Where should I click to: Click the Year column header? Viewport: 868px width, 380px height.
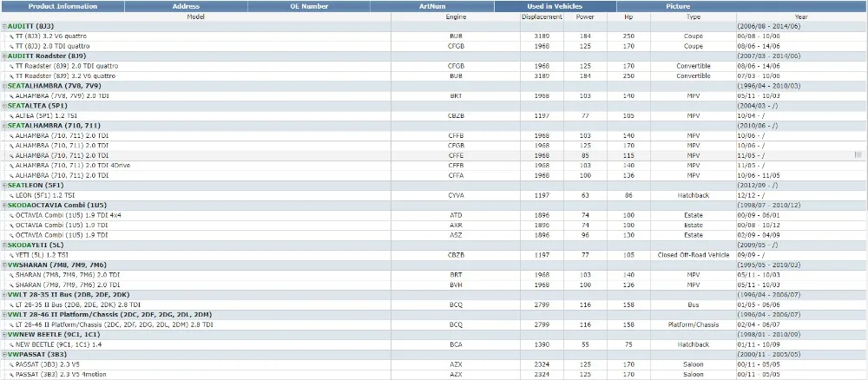click(x=801, y=16)
